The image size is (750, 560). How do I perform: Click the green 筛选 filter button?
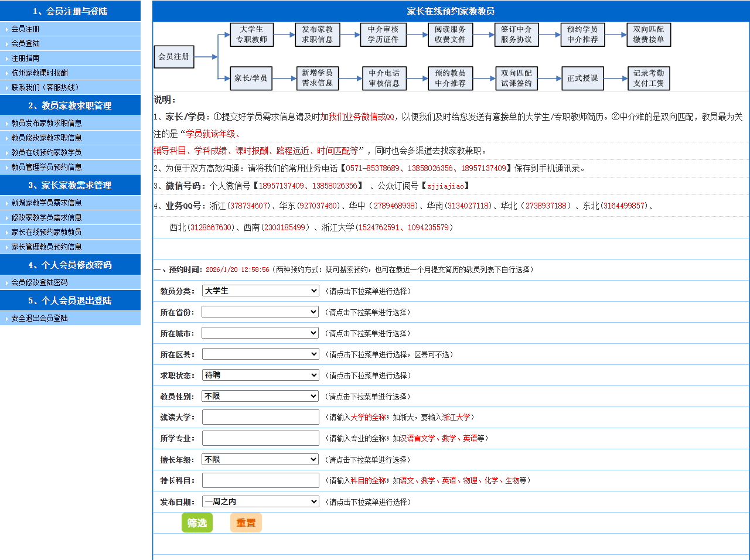(x=197, y=523)
